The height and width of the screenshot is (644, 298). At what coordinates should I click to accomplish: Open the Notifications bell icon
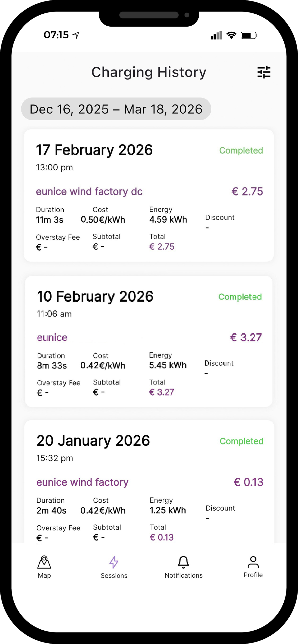point(183,562)
